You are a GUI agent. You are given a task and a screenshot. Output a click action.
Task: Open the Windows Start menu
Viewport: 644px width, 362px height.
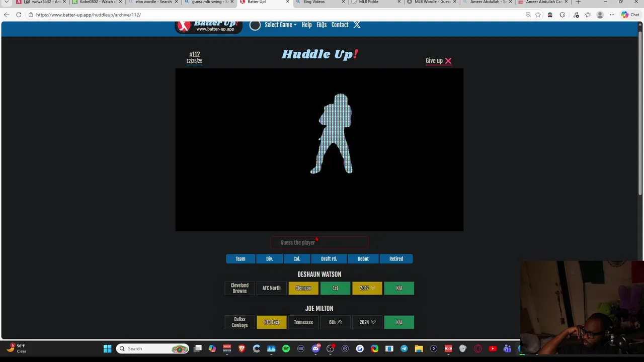point(107,348)
